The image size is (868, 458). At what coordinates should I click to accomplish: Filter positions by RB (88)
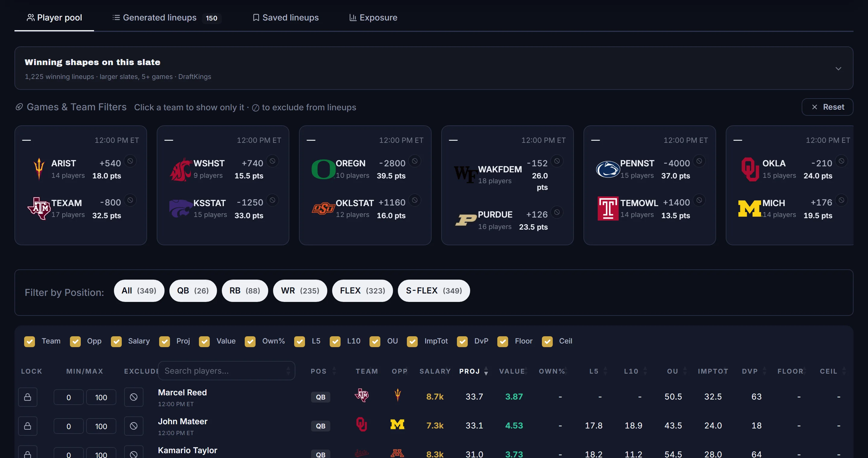[x=245, y=291]
